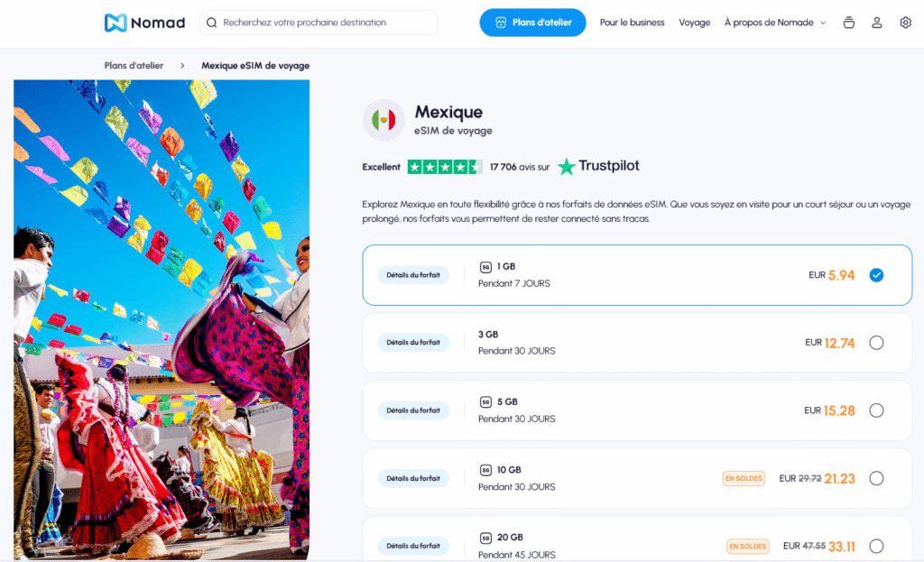This screenshot has height=562, width=924.
Task: Click the Trustpilot five-star rating graphic
Action: click(444, 167)
